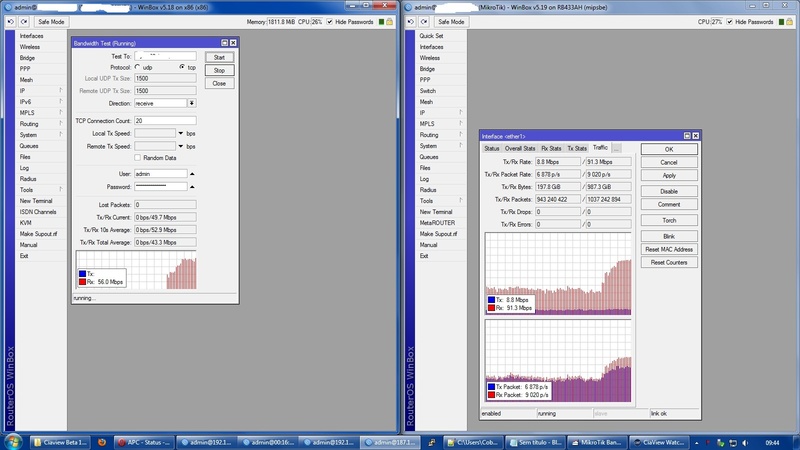800x450 pixels.
Task: Select the udp protocol radio button
Action: [138, 67]
